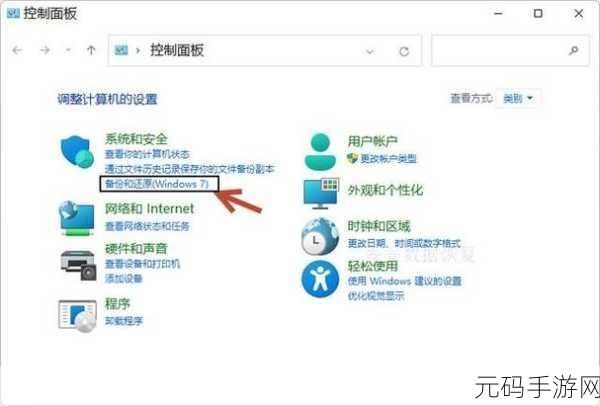
Task: Click the title bar Control Panel icon
Action: click(x=13, y=13)
